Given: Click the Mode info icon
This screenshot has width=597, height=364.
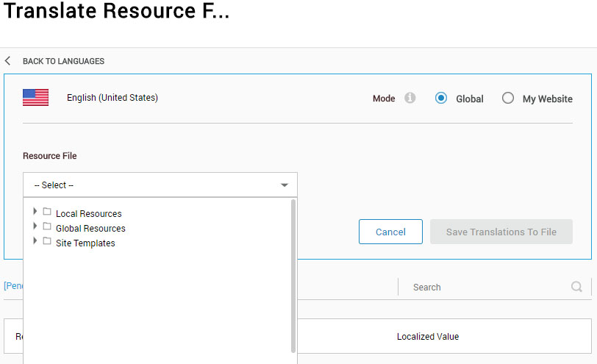Looking at the screenshot, I should [410, 98].
